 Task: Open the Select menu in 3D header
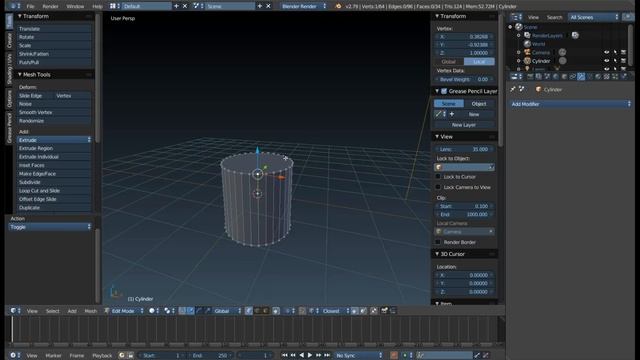click(53, 311)
